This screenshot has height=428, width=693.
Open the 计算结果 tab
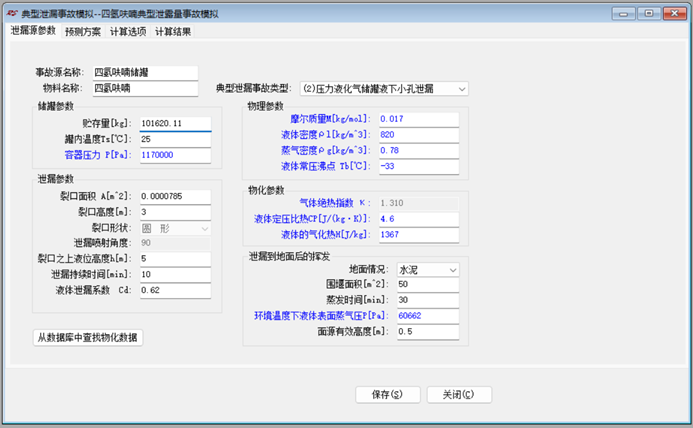point(173,32)
